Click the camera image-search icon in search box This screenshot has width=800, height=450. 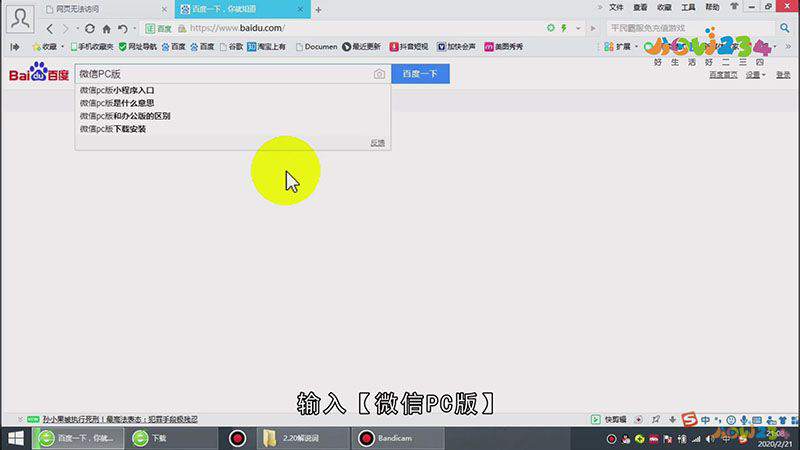(379, 74)
